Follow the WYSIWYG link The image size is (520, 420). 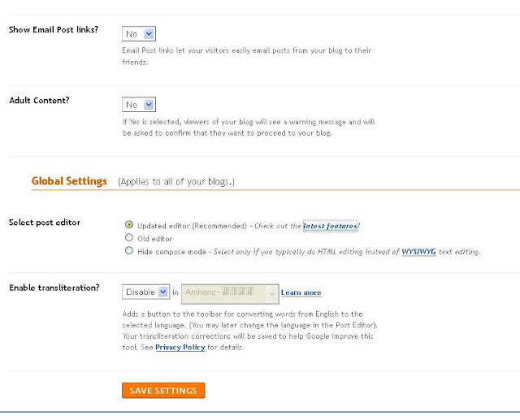(x=418, y=252)
